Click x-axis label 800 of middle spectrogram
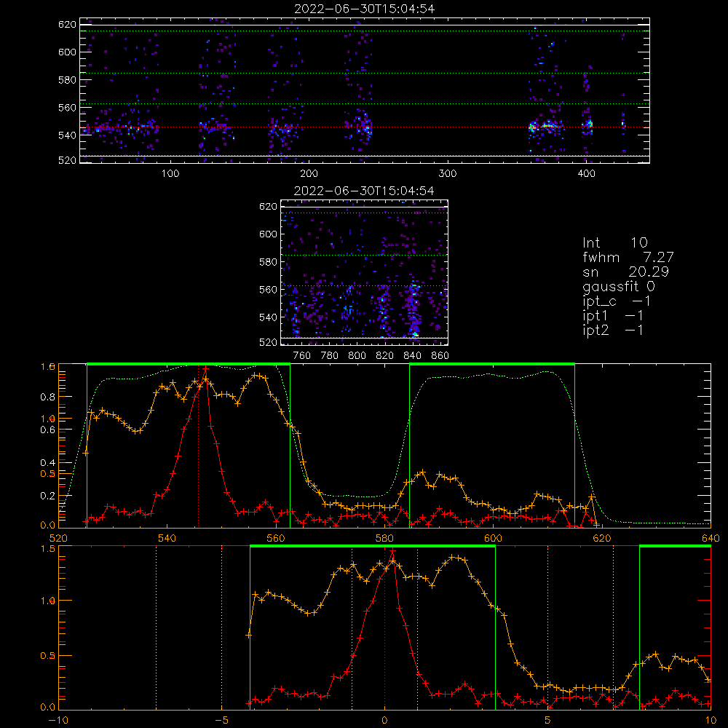Viewport: 728px width, 728px height. pyautogui.click(x=357, y=356)
